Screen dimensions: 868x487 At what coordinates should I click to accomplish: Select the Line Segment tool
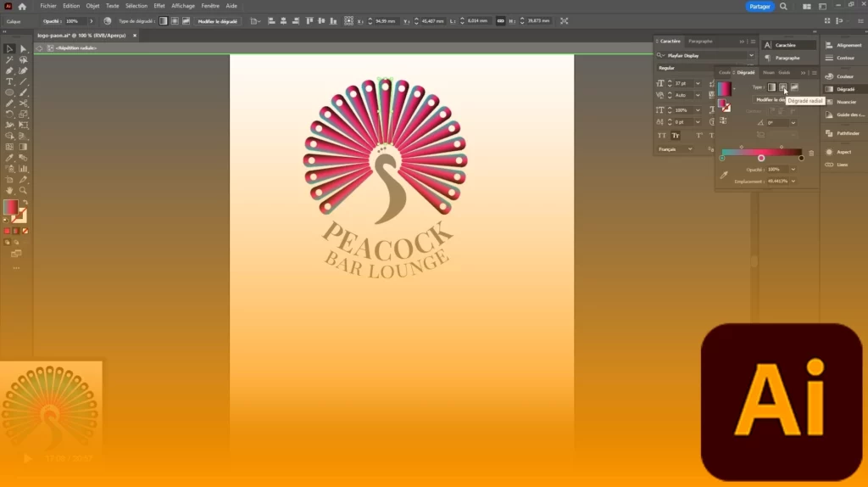(23, 82)
